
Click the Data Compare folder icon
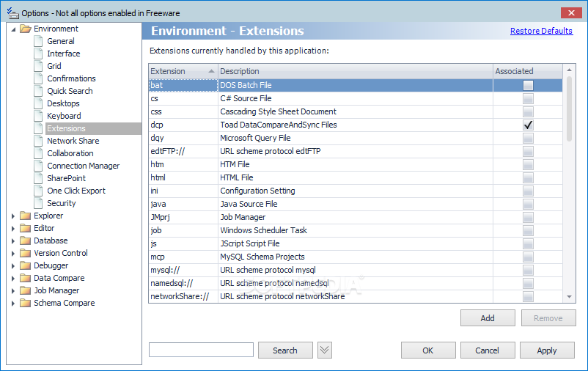25,278
